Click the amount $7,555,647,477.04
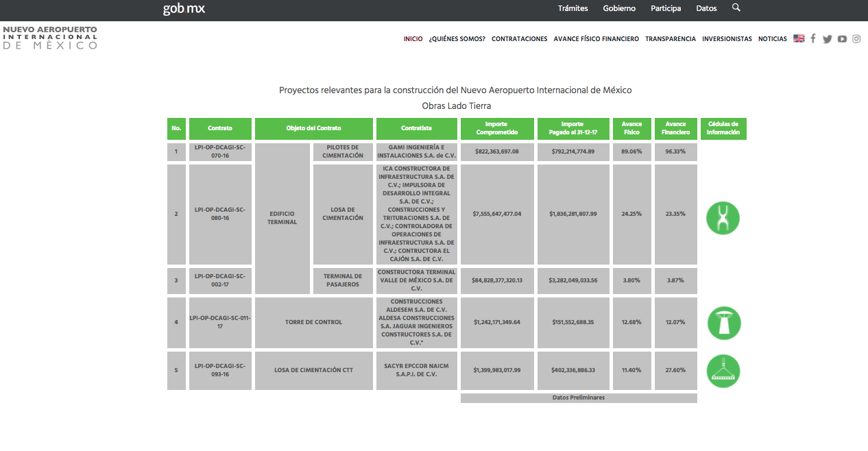 pyautogui.click(x=497, y=214)
